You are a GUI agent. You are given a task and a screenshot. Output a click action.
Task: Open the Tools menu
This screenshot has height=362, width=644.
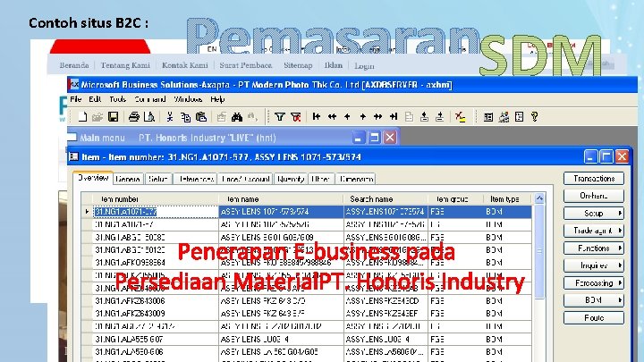(x=118, y=99)
